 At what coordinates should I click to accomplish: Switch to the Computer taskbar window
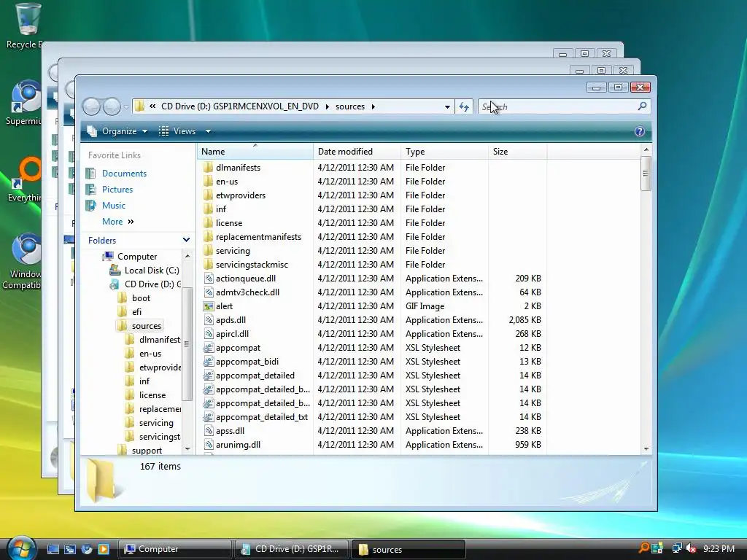pos(174,549)
